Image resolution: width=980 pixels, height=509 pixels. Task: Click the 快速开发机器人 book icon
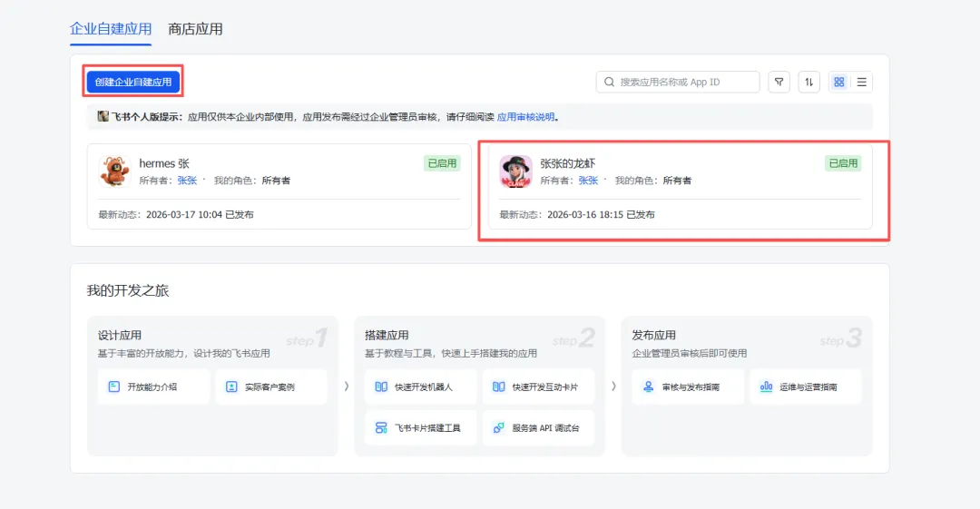click(381, 387)
